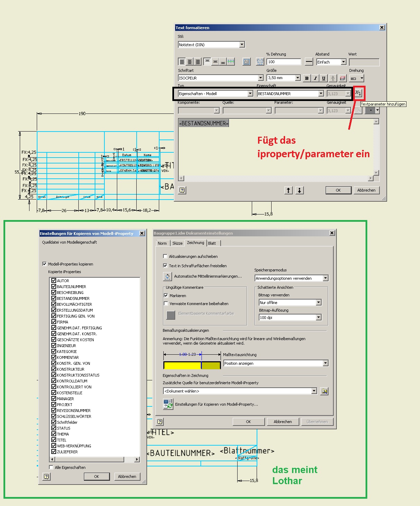Screen dimensions: 420x506
Task: Click the move up arrow icon
Action: click(x=289, y=190)
